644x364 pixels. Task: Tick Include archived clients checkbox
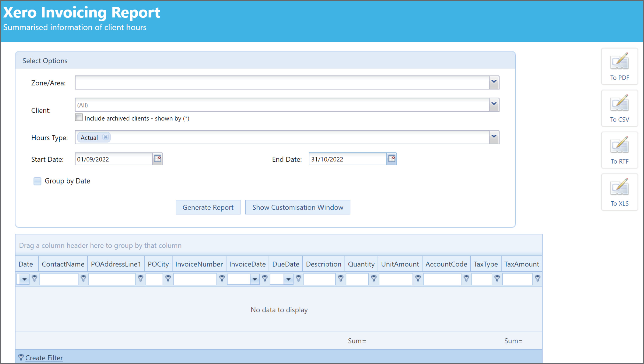coord(79,117)
